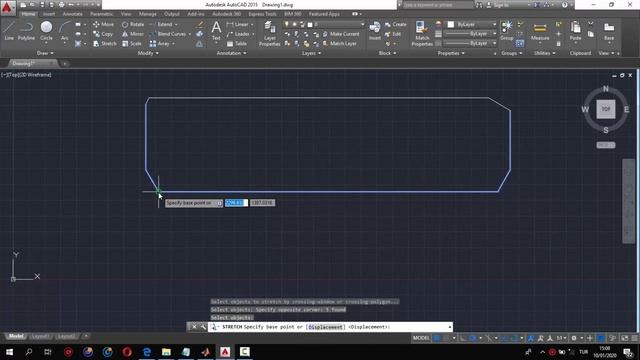Click the Undo arrow in quick access toolbar

[71, 5]
